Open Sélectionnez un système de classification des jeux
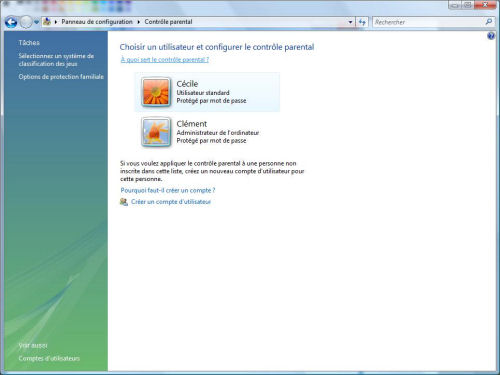Screen dimensions: 500x375 [56, 60]
